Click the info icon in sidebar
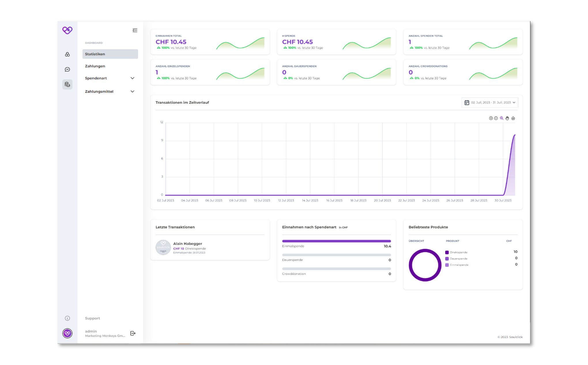Viewport: 588px width, 365px height. tap(67, 318)
